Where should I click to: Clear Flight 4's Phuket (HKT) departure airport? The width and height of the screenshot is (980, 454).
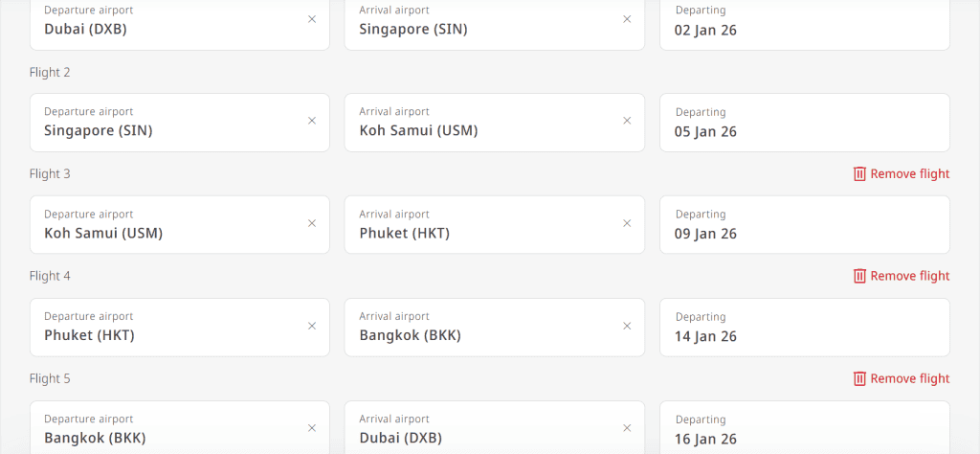coord(312,326)
